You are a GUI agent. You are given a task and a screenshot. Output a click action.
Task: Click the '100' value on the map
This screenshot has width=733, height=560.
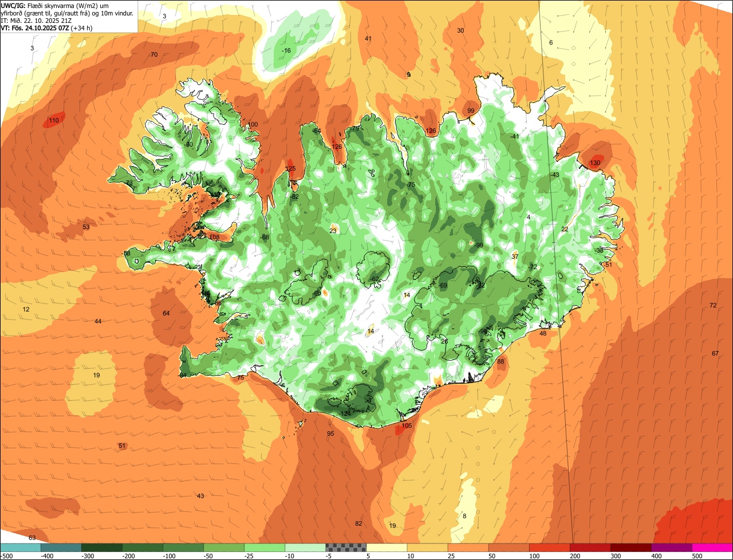(253, 124)
